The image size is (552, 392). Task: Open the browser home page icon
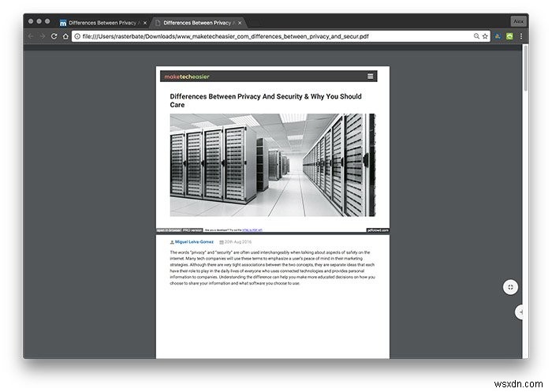coord(65,36)
